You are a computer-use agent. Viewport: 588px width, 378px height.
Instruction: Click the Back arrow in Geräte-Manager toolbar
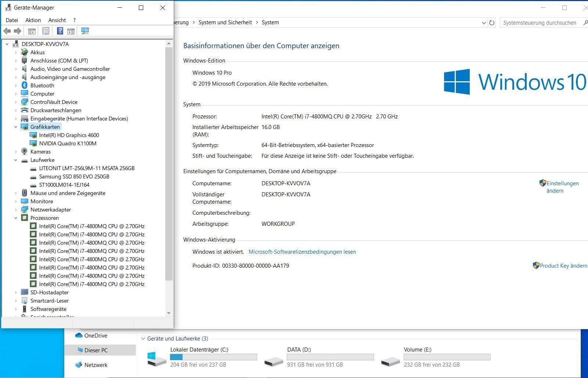7,31
